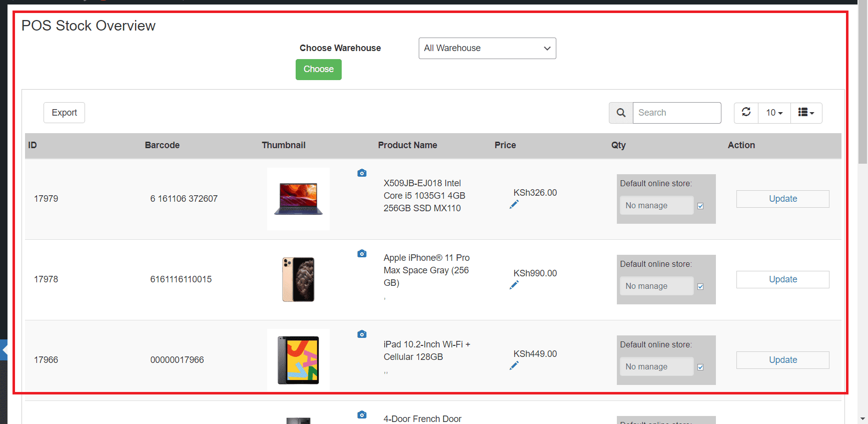Sort by Product Name column header
The height and width of the screenshot is (424, 868).
(x=407, y=145)
